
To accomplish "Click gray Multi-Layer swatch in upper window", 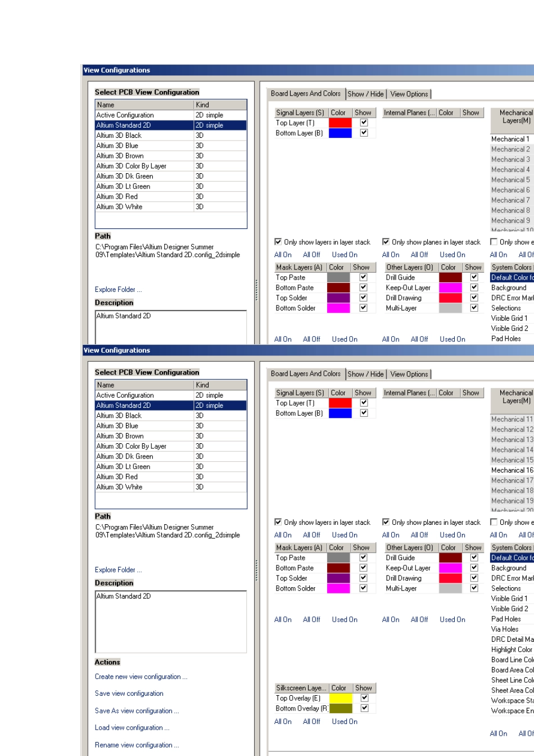I will pos(451,308).
